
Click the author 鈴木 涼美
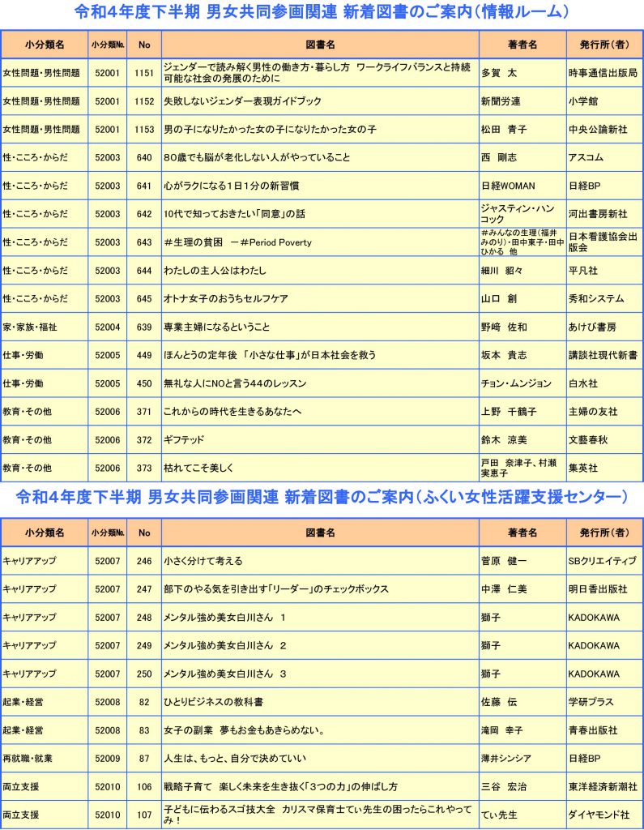504,440
